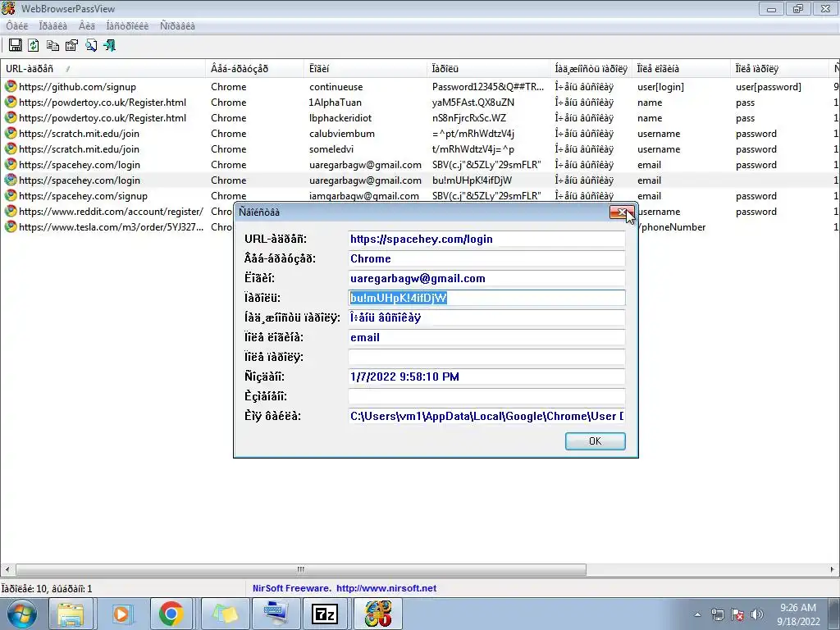Click the Action Center flag tray icon
Screen dimensions: 840x630
pos(737,614)
